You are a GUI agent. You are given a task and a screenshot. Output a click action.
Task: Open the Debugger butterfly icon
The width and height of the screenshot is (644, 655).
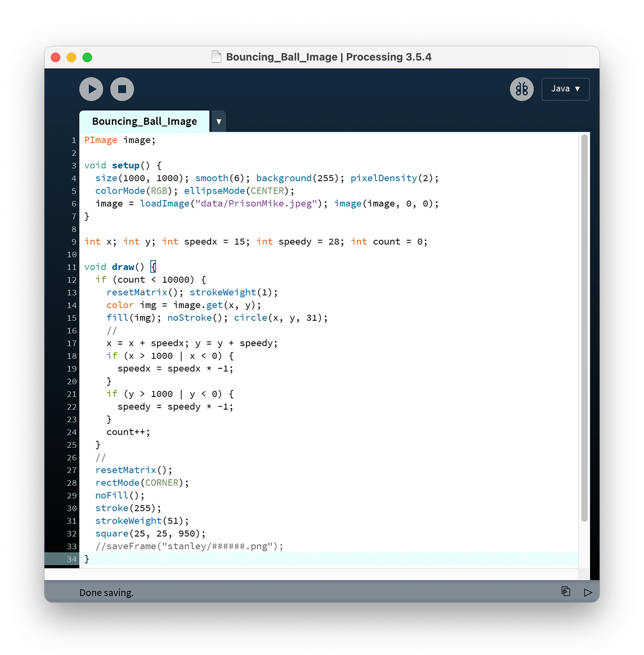point(522,89)
